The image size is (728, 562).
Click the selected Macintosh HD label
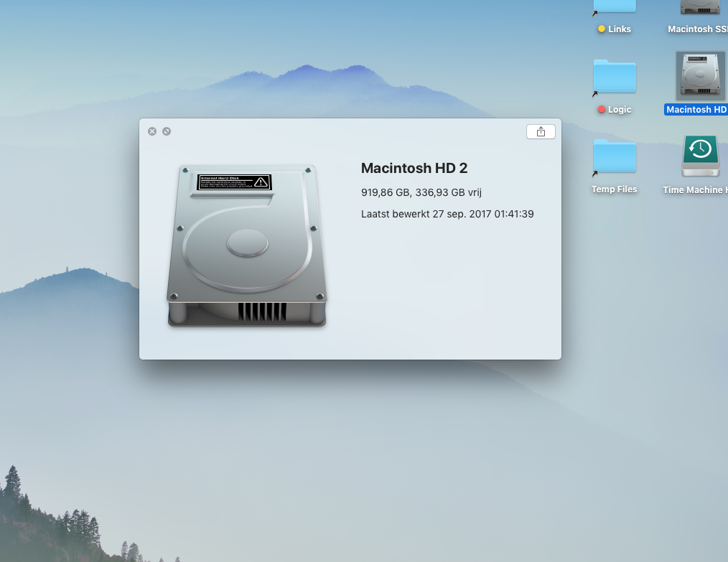click(x=696, y=110)
